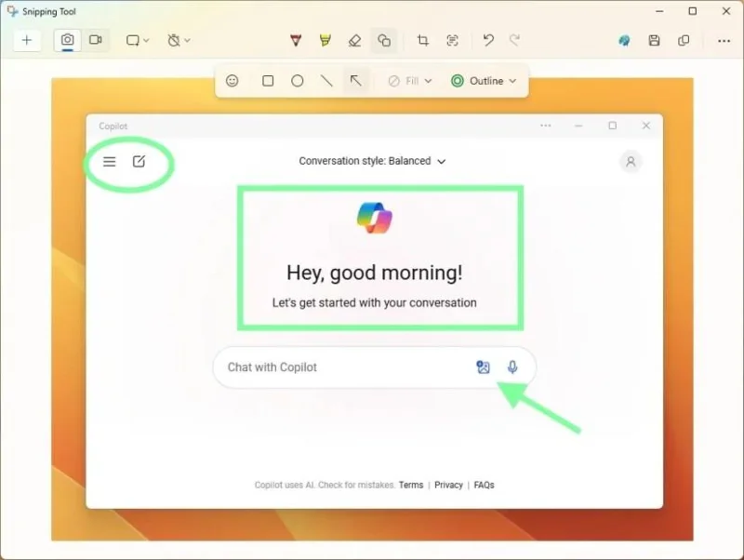Image resolution: width=744 pixels, height=560 pixels.
Task: Open Copilot hamburger menu
Action: pos(110,162)
